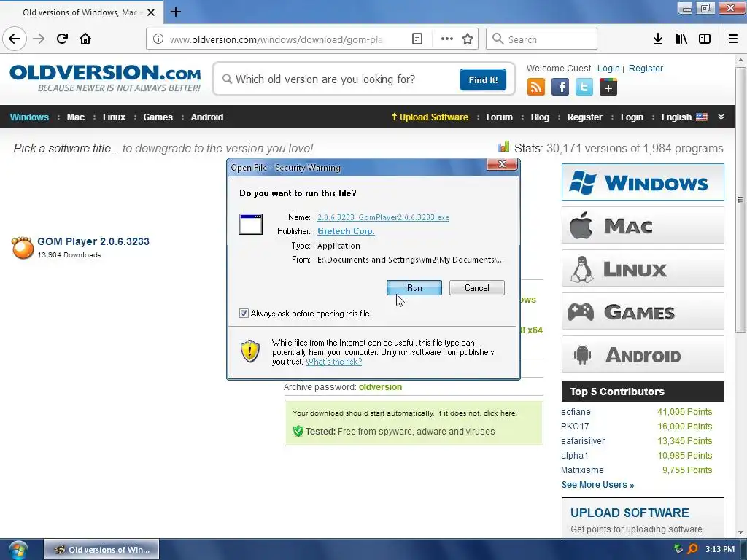Expand the language dropdown chevron

(721, 117)
